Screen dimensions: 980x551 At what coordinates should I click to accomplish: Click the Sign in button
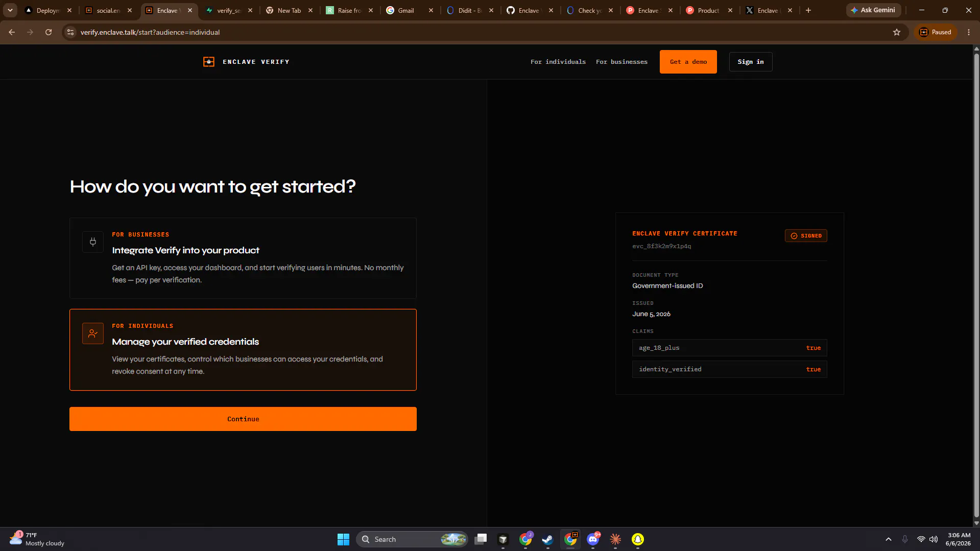point(751,62)
